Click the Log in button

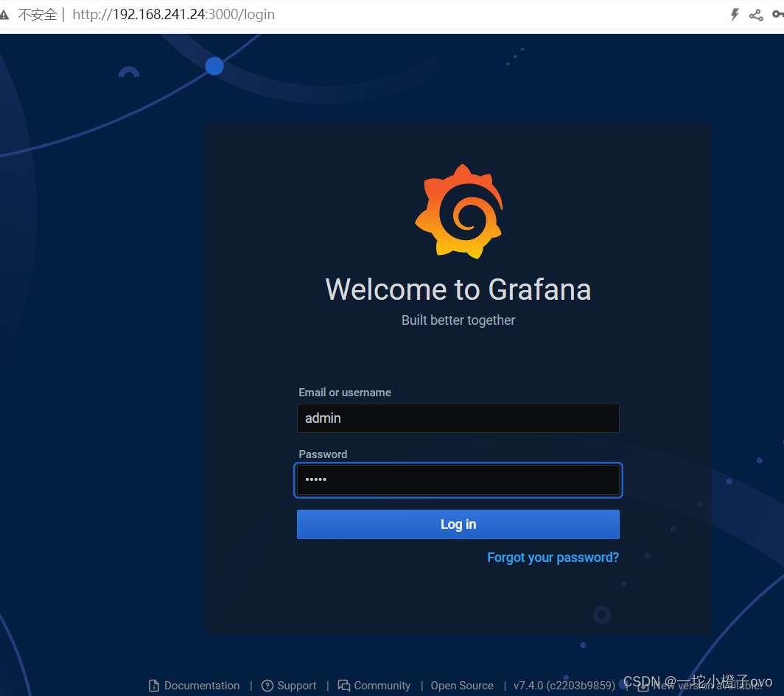pos(458,524)
